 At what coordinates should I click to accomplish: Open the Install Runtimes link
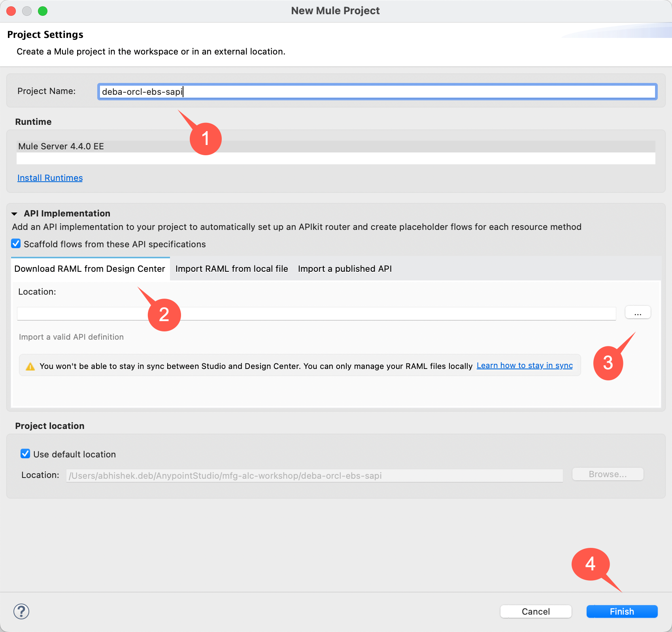(x=50, y=178)
